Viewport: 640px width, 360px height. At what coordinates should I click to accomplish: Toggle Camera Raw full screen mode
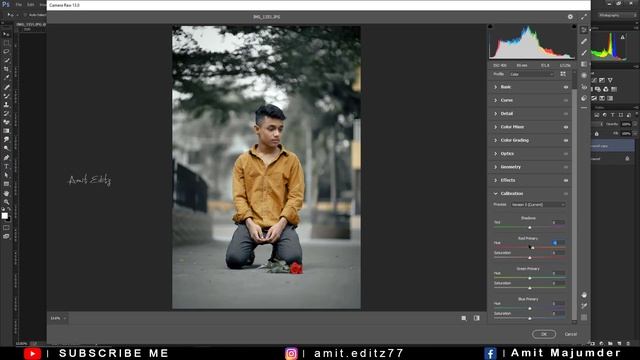click(584, 17)
